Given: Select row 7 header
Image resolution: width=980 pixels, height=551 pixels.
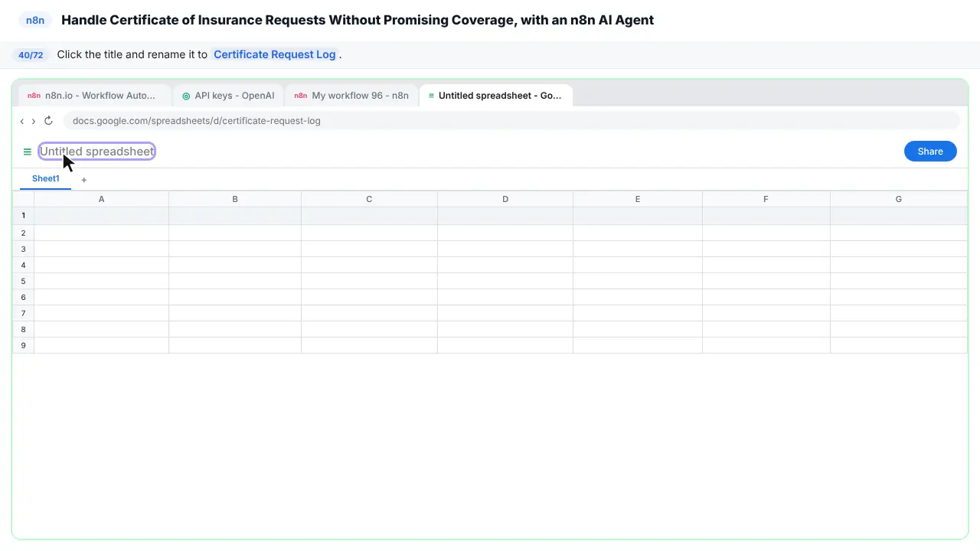Looking at the screenshot, I should (x=24, y=313).
